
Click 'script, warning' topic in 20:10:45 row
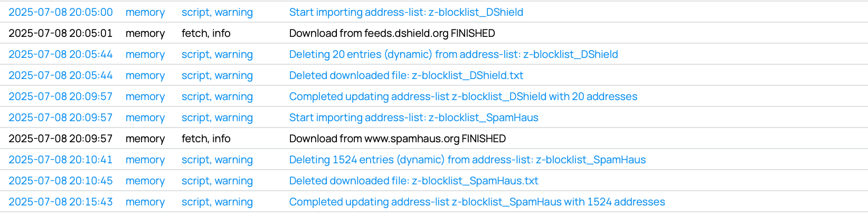[217, 181]
